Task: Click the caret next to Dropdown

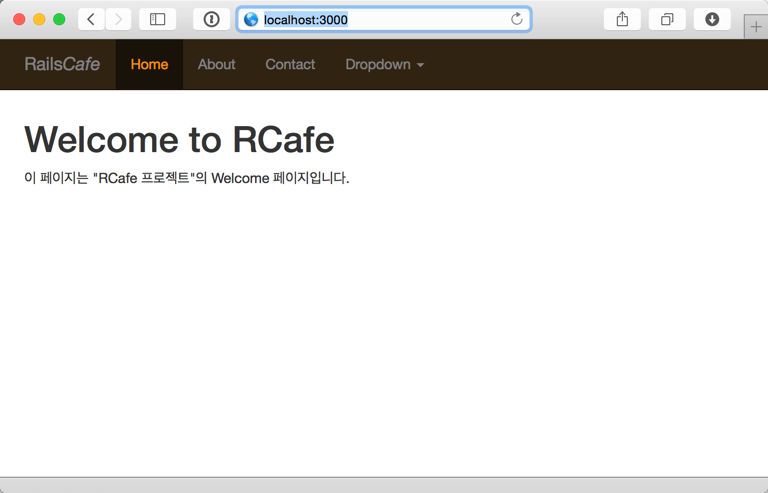Action: (420, 65)
